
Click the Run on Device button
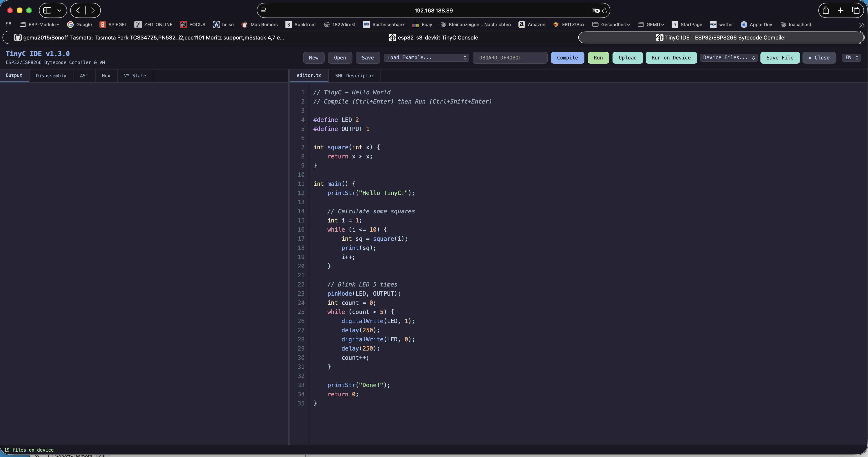pyautogui.click(x=671, y=58)
